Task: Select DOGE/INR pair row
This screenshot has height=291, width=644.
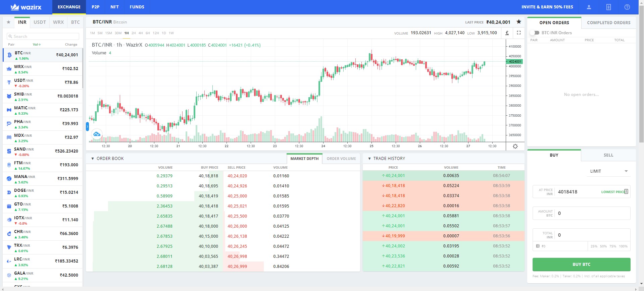Action: click(43, 193)
